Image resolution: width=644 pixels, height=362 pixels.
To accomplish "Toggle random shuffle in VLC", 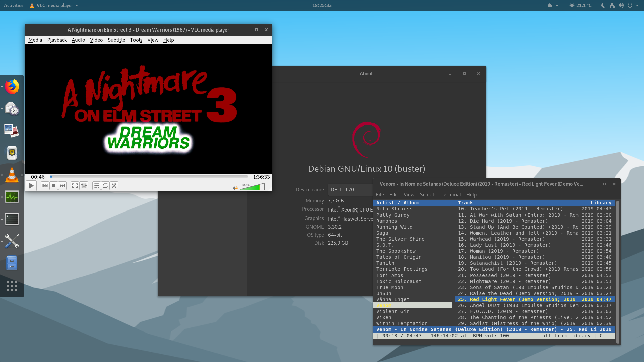I will [114, 186].
